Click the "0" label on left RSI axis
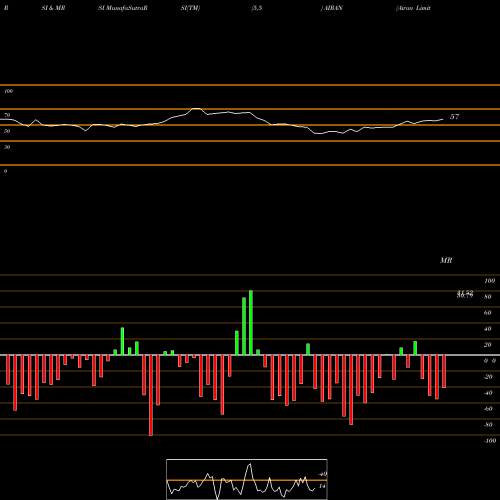The image size is (500, 500). click(5, 171)
